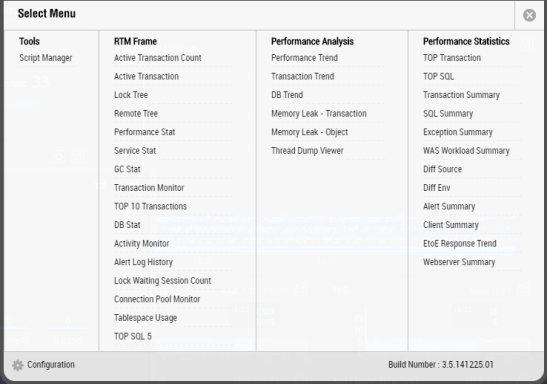547x384 pixels.
Task: Open Webserver Summary statistics
Action: pyautogui.click(x=459, y=262)
